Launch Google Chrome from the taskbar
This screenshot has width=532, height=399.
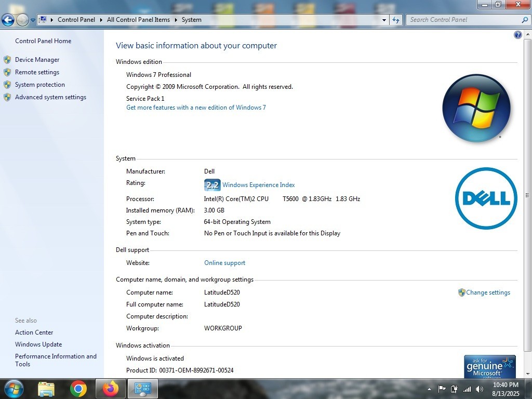[78, 389]
